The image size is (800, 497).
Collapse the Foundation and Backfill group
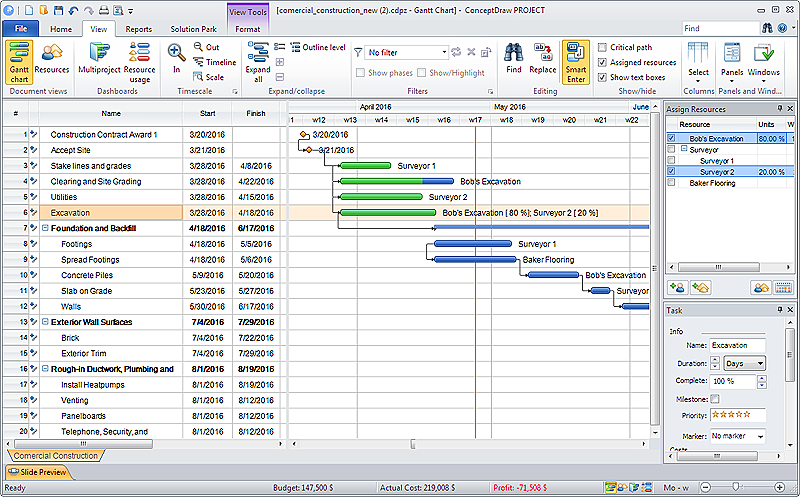[45, 228]
